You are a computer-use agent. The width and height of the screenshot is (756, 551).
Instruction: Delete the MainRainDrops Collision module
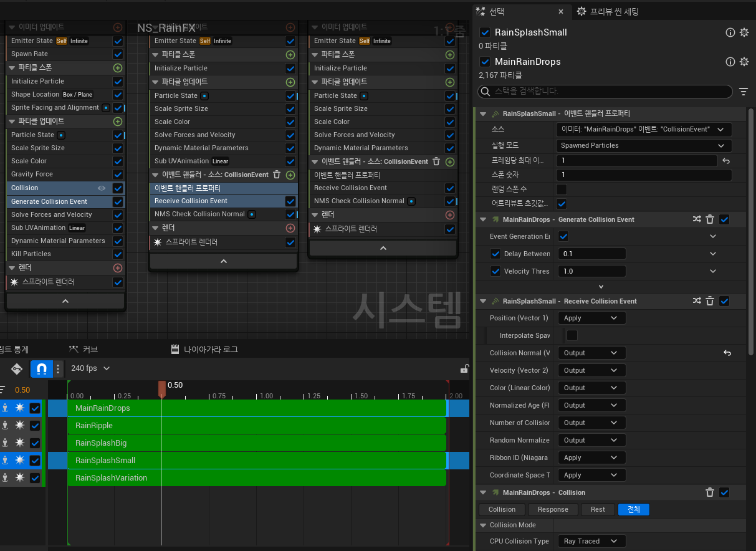(x=709, y=492)
